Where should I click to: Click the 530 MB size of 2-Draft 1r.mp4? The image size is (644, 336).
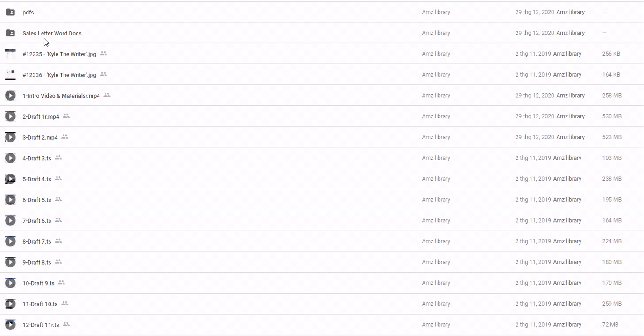(x=612, y=116)
